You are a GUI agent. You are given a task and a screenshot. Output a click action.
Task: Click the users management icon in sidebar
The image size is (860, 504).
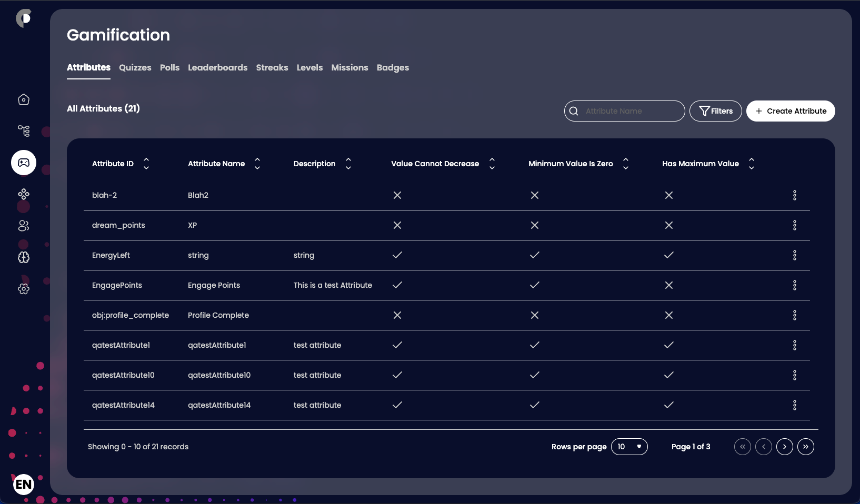[23, 226]
